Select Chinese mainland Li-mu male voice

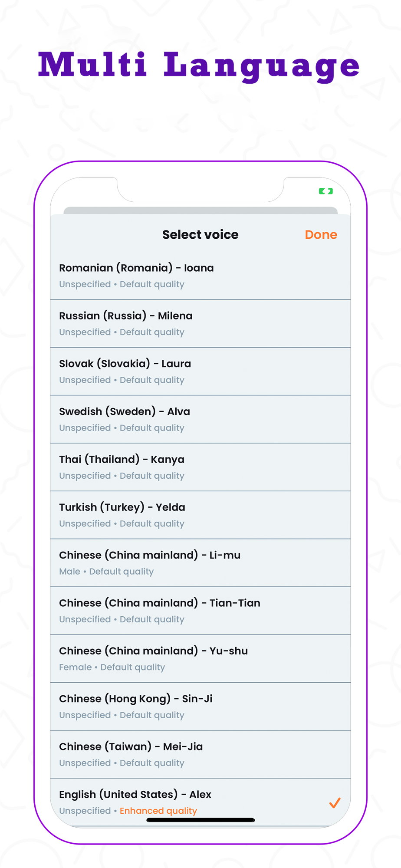(x=200, y=563)
